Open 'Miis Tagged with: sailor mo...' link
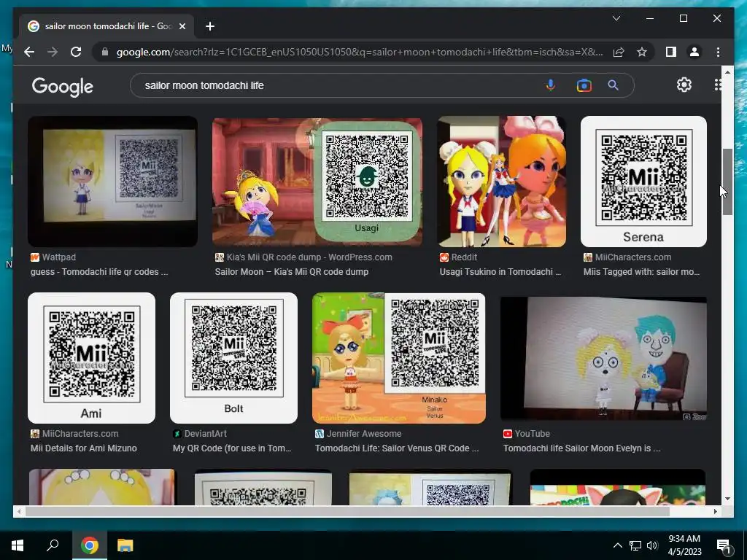 click(x=642, y=272)
